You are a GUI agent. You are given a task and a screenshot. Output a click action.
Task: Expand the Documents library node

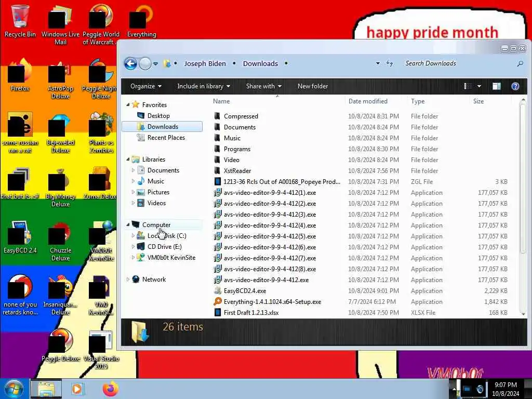[x=133, y=170]
